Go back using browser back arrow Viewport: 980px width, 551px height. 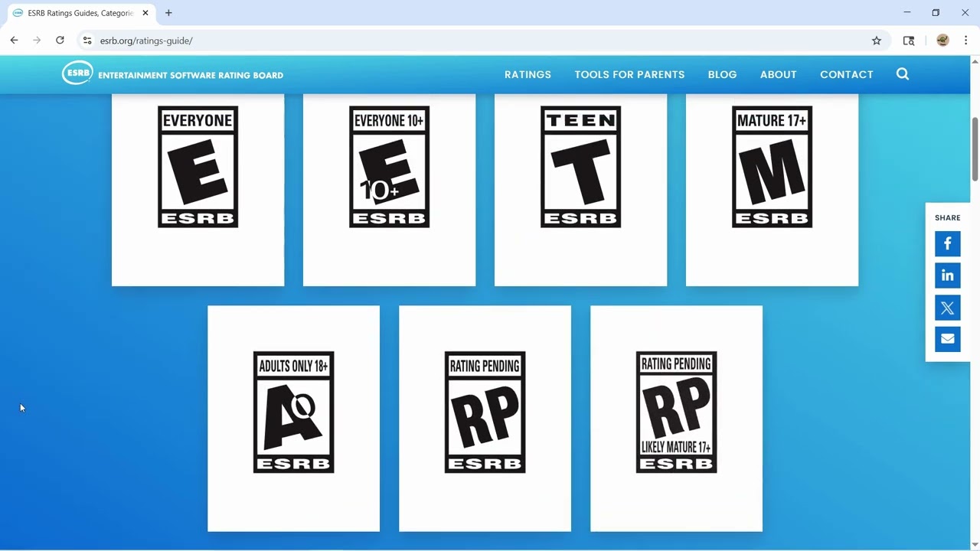(14, 41)
